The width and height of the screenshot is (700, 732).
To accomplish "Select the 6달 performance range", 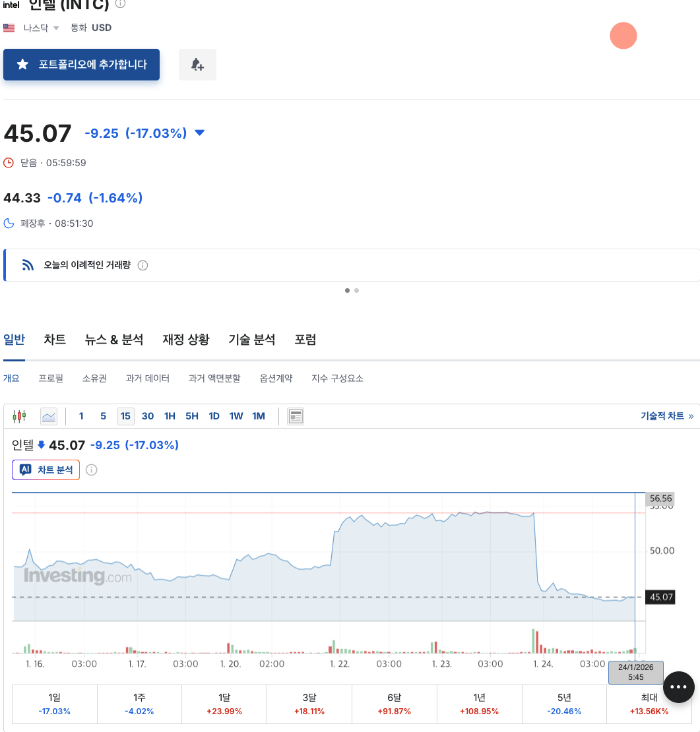I will [394, 704].
